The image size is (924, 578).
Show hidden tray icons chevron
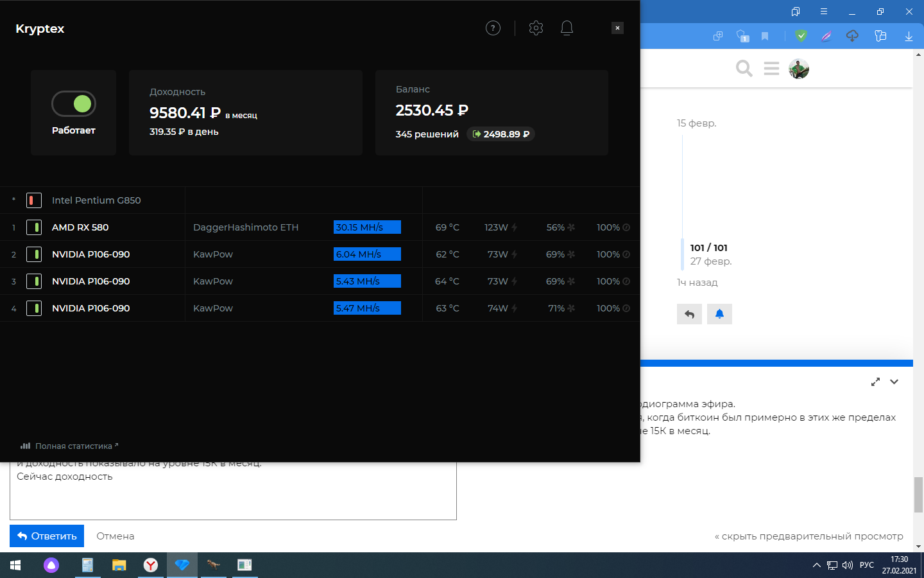pos(816,565)
